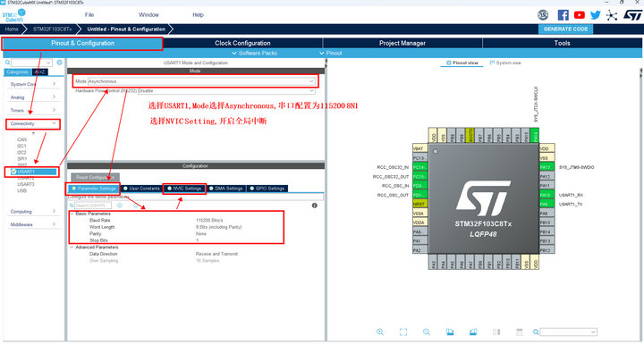The width and height of the screenshot is (644, 344).
Task: Expand the Analog category
Action: [x=33, y=96]
